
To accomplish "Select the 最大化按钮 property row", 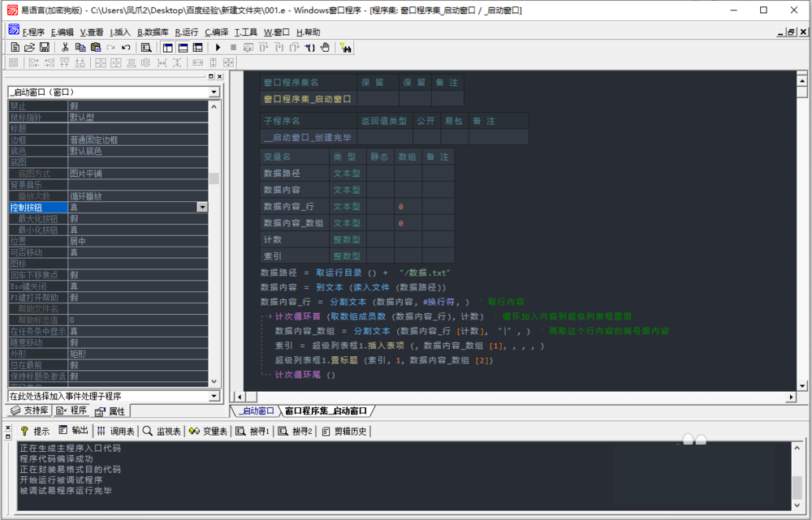I will (108, 218).
